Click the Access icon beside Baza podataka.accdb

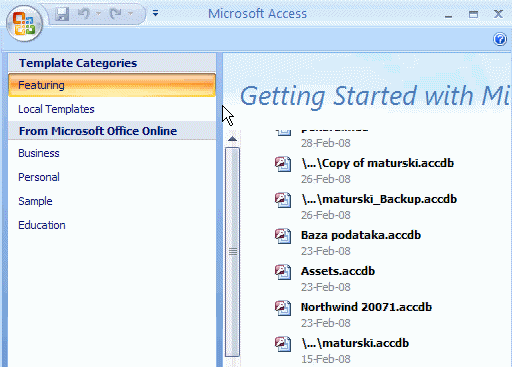(x=283, y=236)
